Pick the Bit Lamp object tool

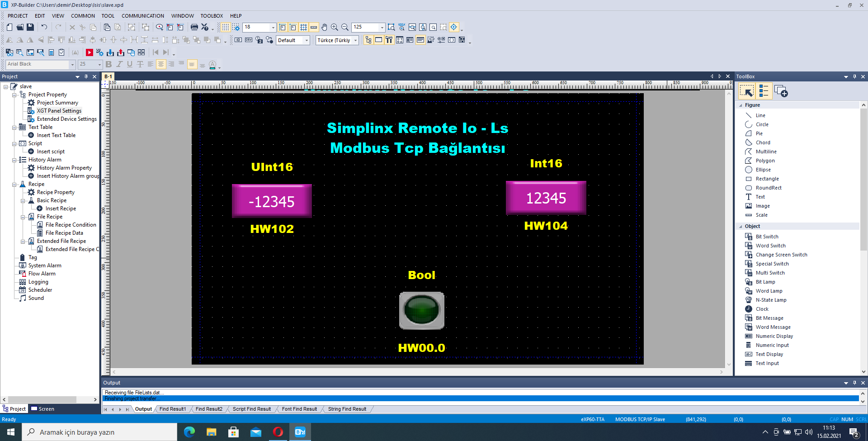pos(765,282)
